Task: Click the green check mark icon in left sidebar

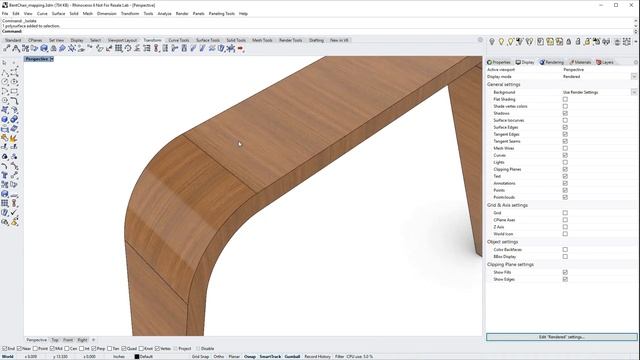Action: pyautogui.click(x=14, y=212)
